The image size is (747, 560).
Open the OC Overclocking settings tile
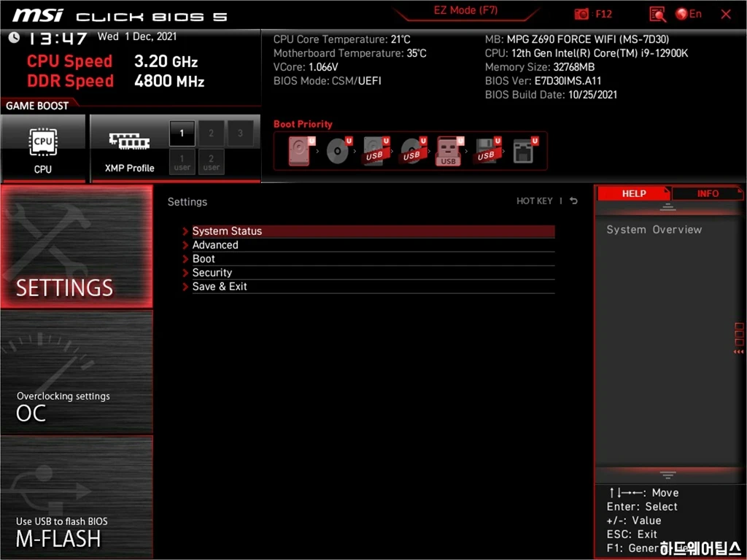point(77,373)
